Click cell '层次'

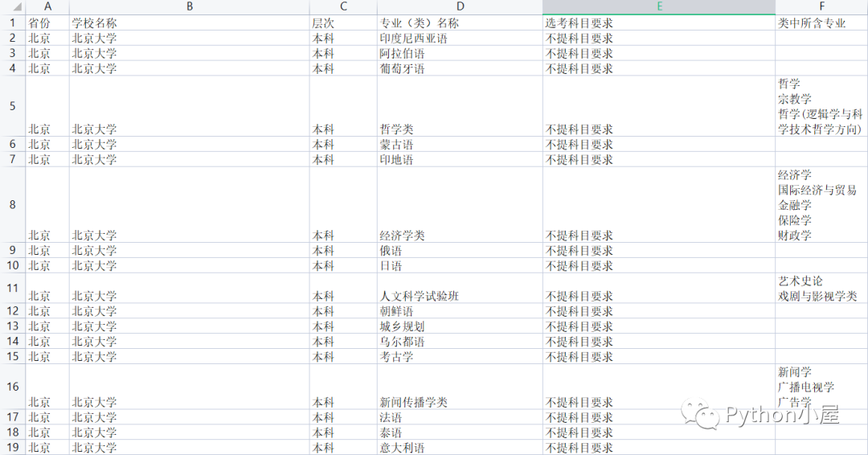click(x=343, y=23)
